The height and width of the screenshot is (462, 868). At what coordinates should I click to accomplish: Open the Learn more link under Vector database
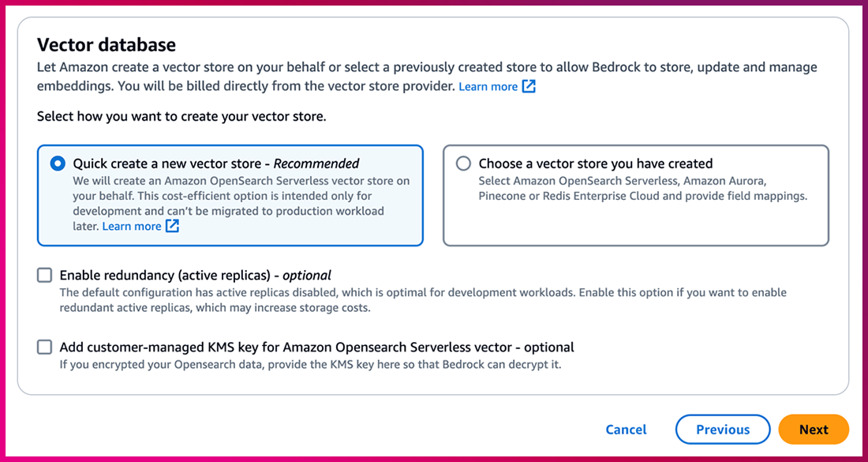tap(488, 87)
